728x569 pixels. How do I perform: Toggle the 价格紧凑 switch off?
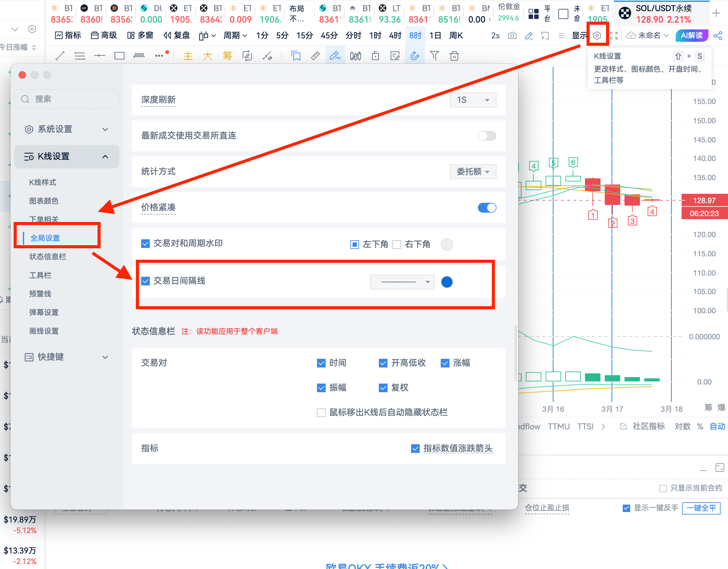487,208
